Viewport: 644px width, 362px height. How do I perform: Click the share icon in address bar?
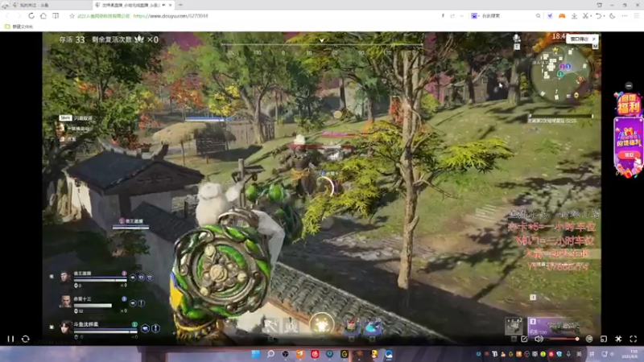[x=452, y=16]
